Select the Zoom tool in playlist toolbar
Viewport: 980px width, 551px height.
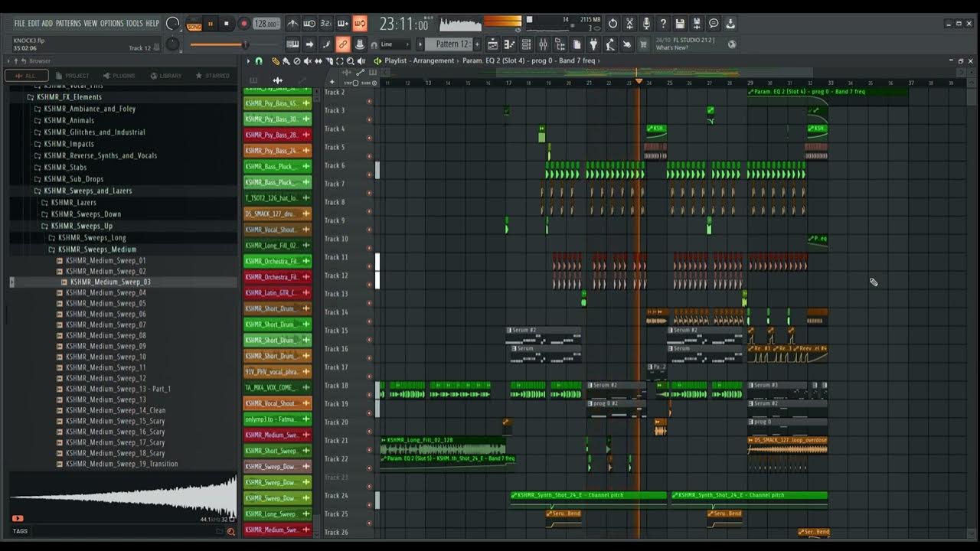(x=350, y=60)
